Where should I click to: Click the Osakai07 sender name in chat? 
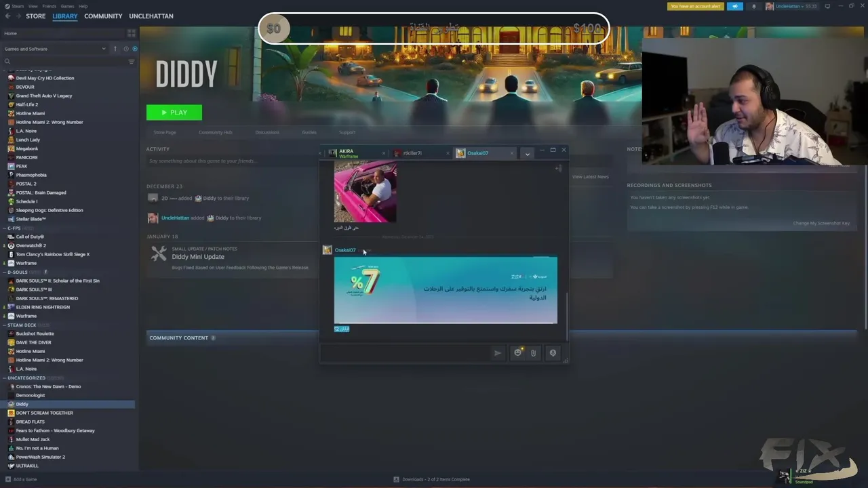[345, 250]
